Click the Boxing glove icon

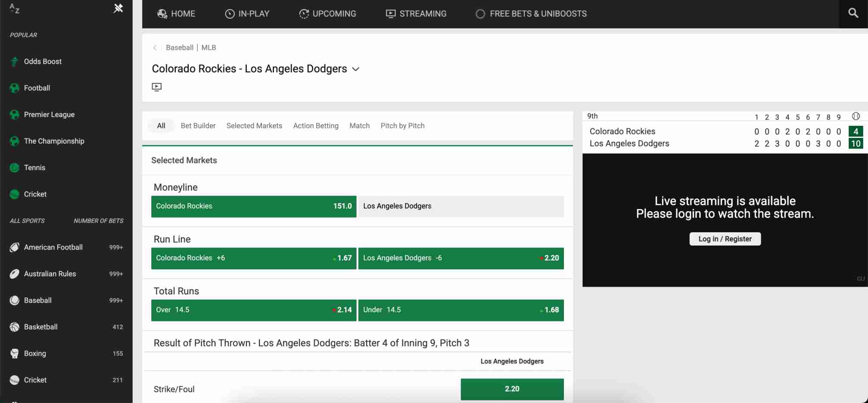coord(14,353)
